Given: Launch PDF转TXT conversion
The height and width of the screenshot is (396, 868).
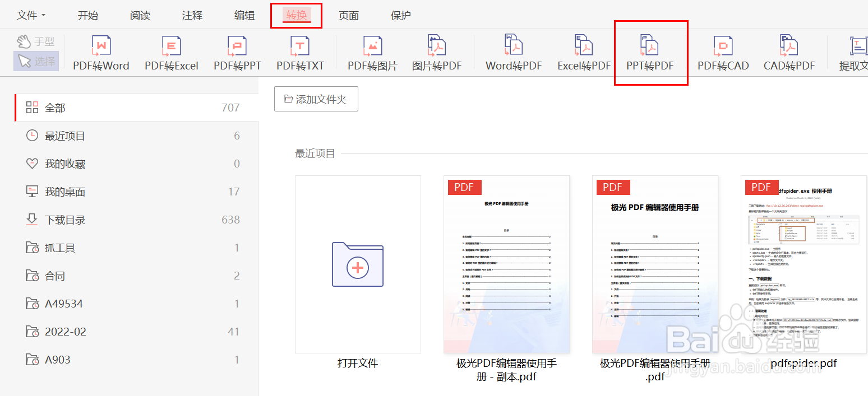Looking at the screenshot, I should [x=300, y=54].
